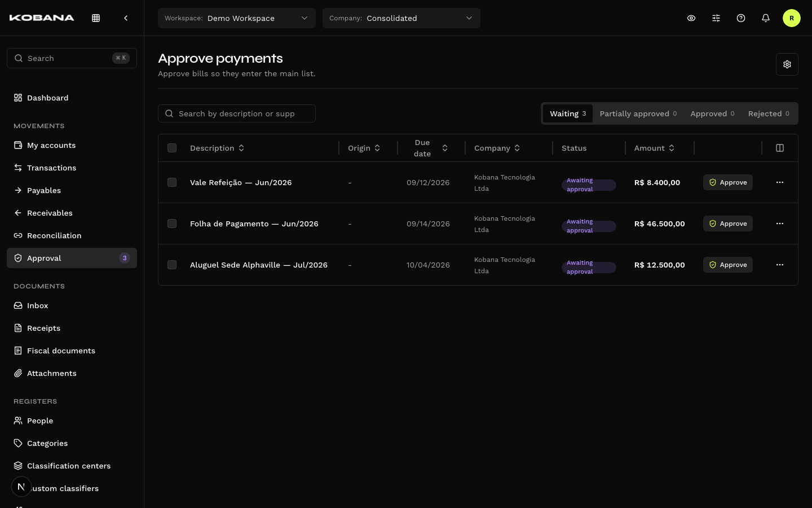Open more options for Folha de Pagamento row
The width and height of the screenshot is (812, 508).
coord(780,224)
